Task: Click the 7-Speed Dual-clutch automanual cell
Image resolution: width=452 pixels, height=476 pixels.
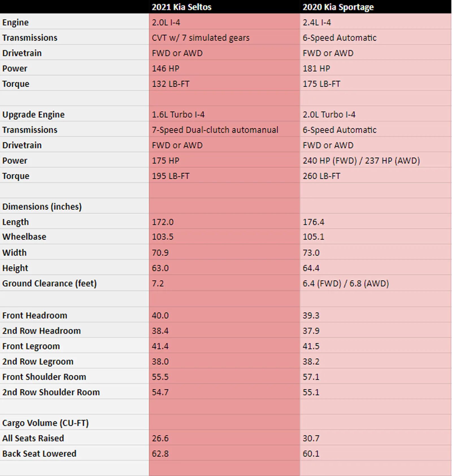Action: pyautogui.click(x=224, y=129)
